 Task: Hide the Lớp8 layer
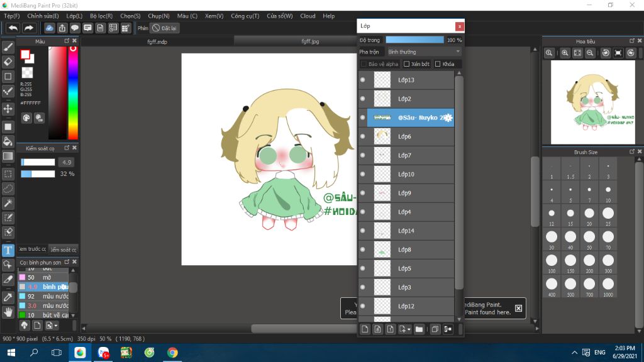(x=363, y=250)
